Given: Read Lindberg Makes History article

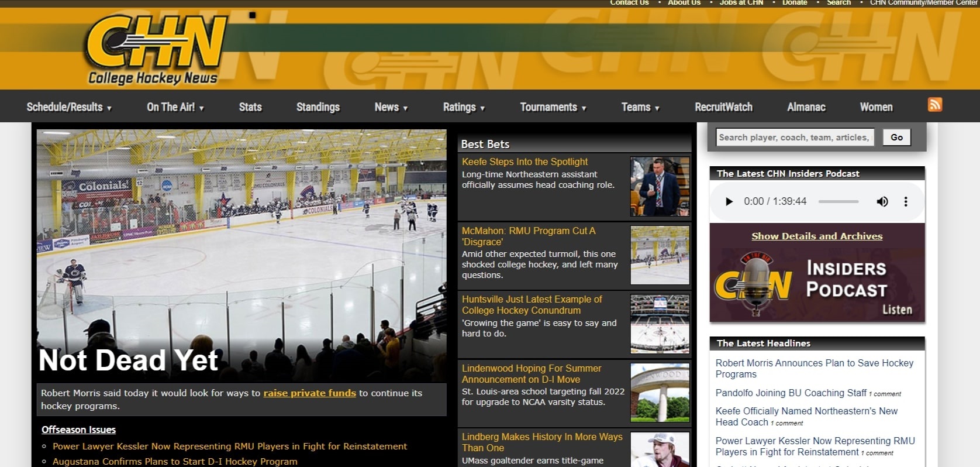Looking at the screenshot, I should tap(542, 442).
